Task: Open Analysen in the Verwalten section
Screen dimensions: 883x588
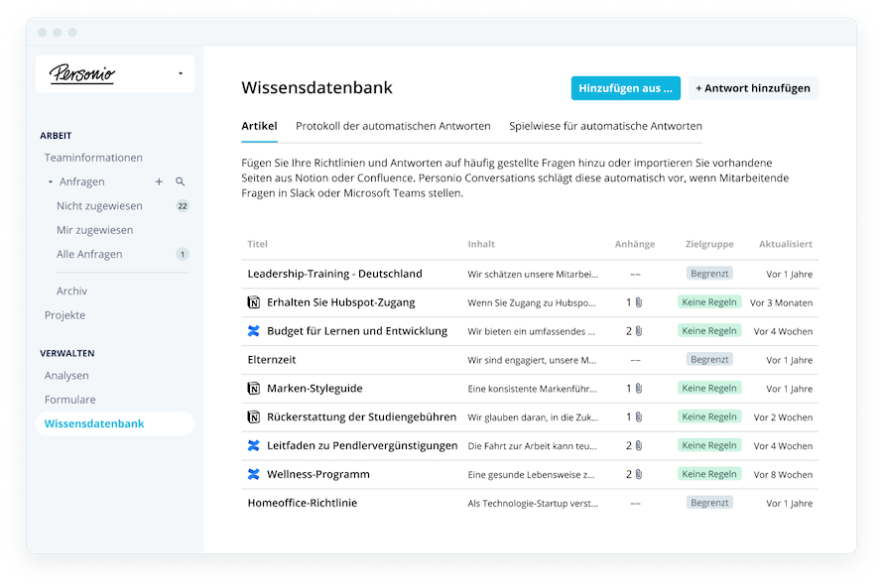Action: (66, 375)
